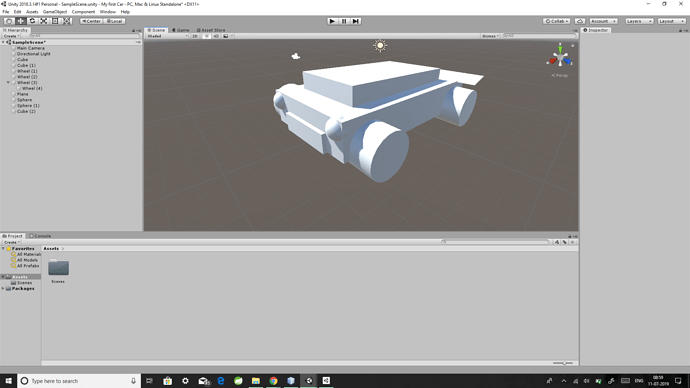Image resolution: width=690 pixels, height=388 pixels.
Task: Click the Hierarchy search field
Action: tap(84, 36)
